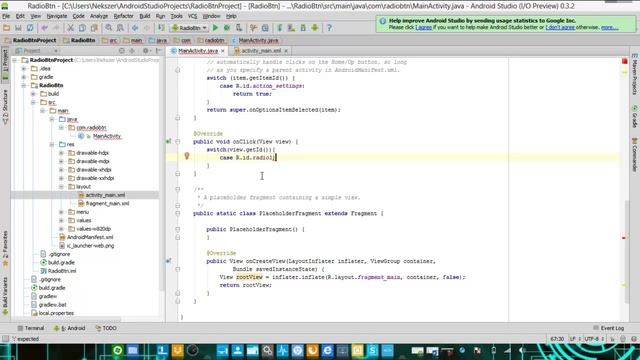Viewport: 640px width, 360px height.
Task: Open a file with the Open toolbar icon
Action: click(x=7, y=28)
